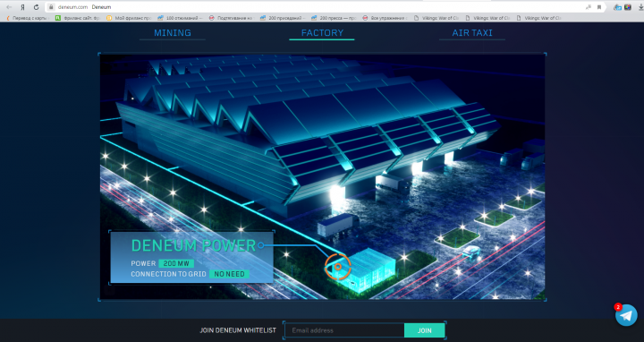
Task: Click the JOIN button
Action: 424,330
